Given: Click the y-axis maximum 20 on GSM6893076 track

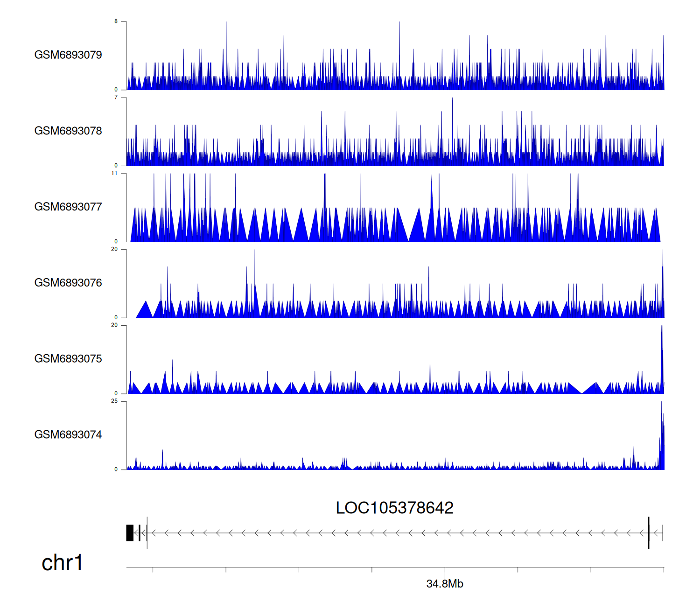Looking at the screenshot, I should coord(114,249).
